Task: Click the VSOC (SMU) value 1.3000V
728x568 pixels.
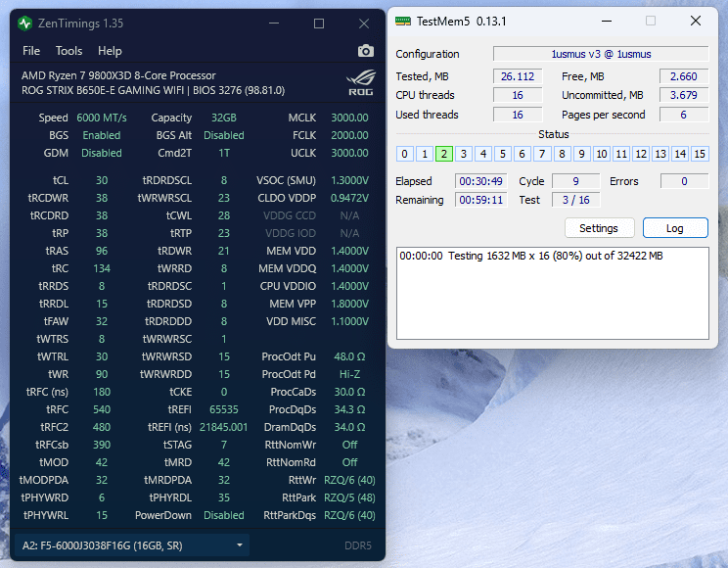Action: coord(349,180)
